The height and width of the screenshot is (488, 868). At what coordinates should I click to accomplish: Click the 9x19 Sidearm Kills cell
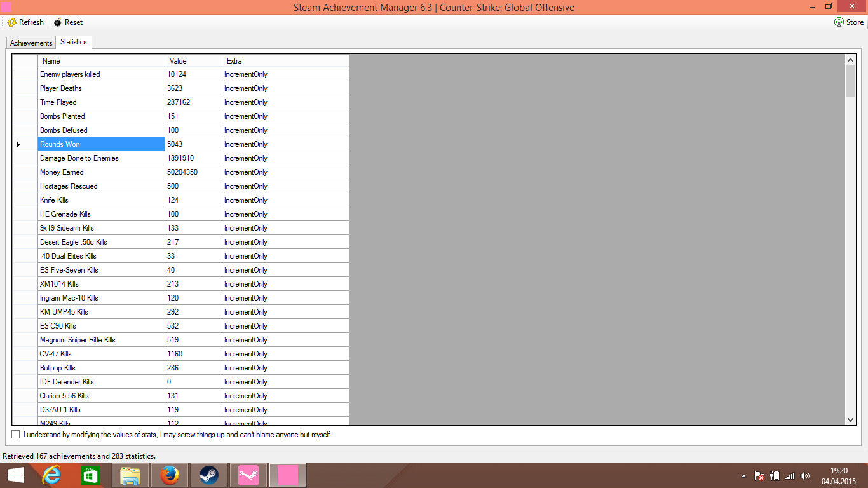102,228
